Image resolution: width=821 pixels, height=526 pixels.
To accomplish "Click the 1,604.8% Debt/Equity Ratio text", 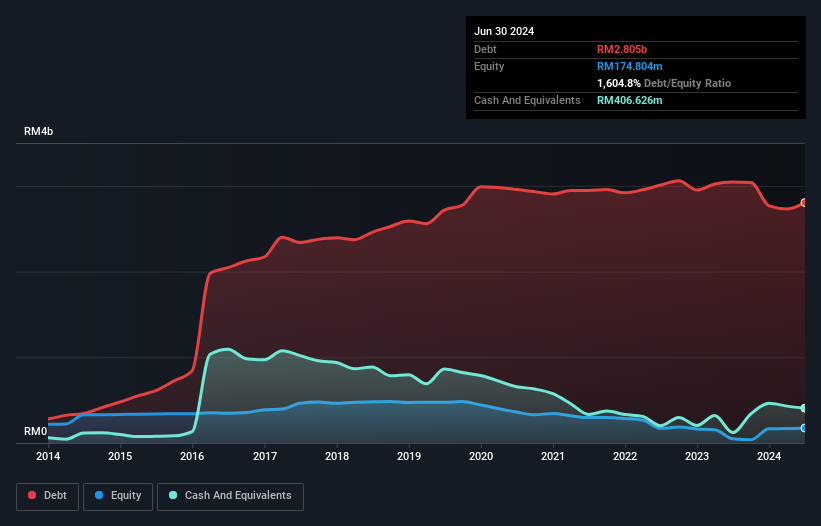I will pyautogui.click(x=664, y=83).
